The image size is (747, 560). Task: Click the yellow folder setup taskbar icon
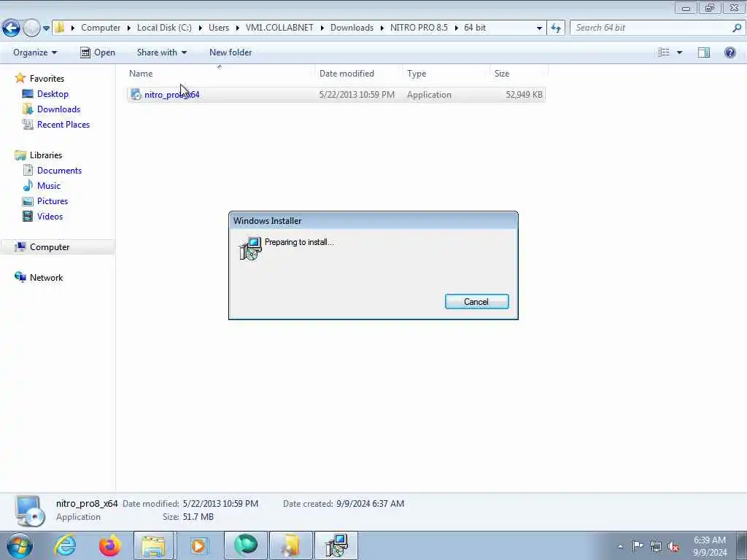[x=291, y=545]
